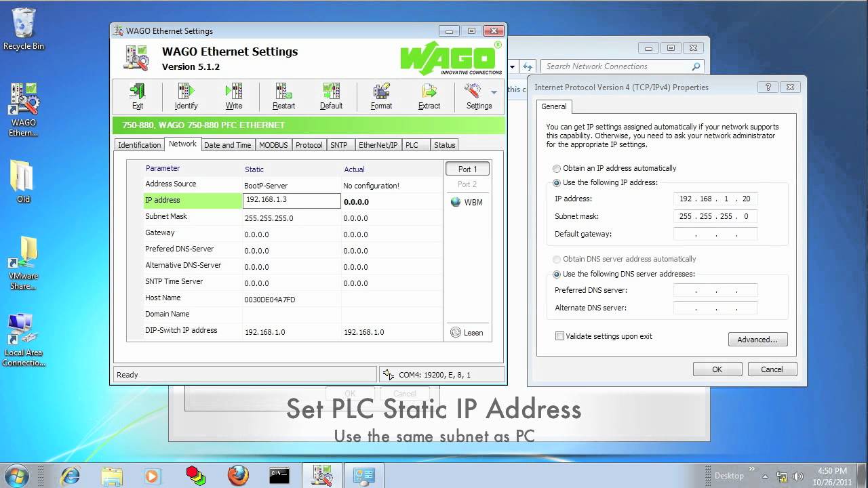
Task: Switch to Network Connections taskbar button
Action: tap(364, 476)
